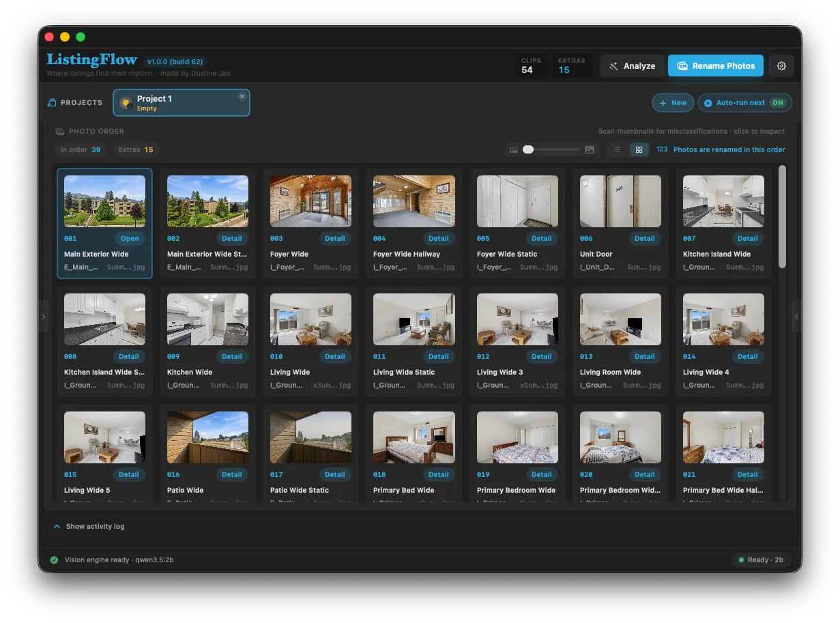This screenshot has width=840, height=623.
Task: Click the v1.0.0 (build 62) badge
Action: tap(175, 61)
